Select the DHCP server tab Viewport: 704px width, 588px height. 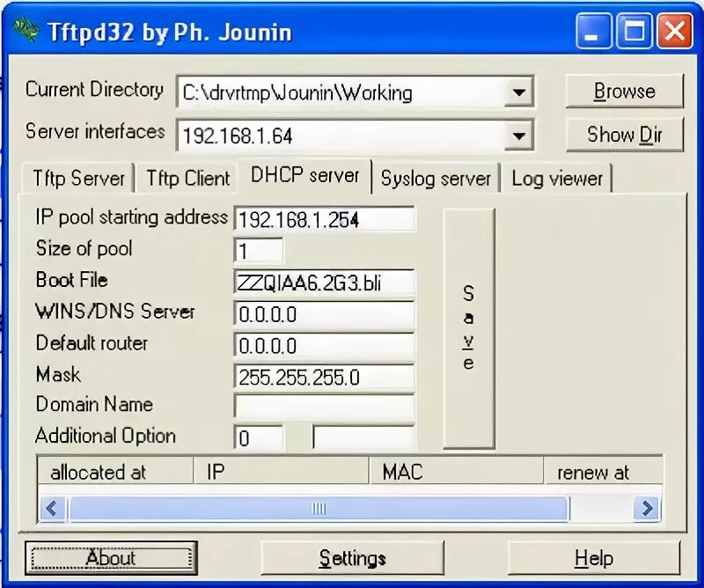tap(304, 175)
